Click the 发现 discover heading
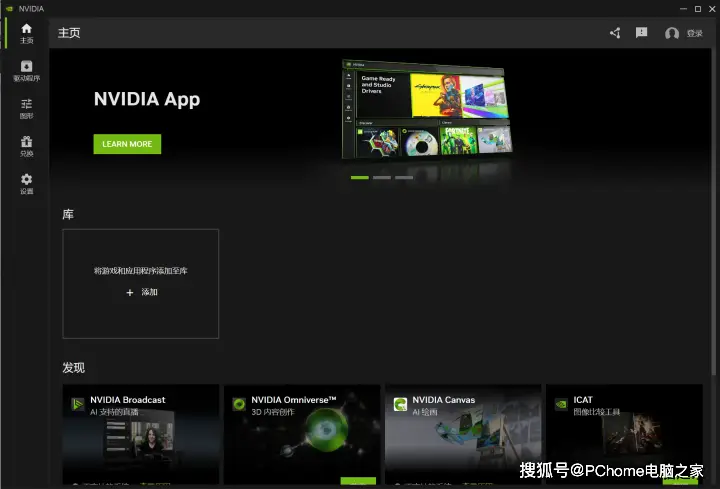 pos(73,368)
